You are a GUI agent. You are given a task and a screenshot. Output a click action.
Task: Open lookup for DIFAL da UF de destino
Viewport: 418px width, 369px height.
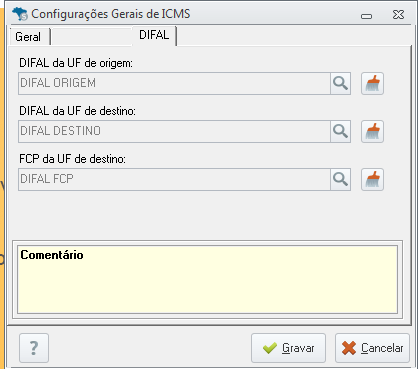coord(340,131)
